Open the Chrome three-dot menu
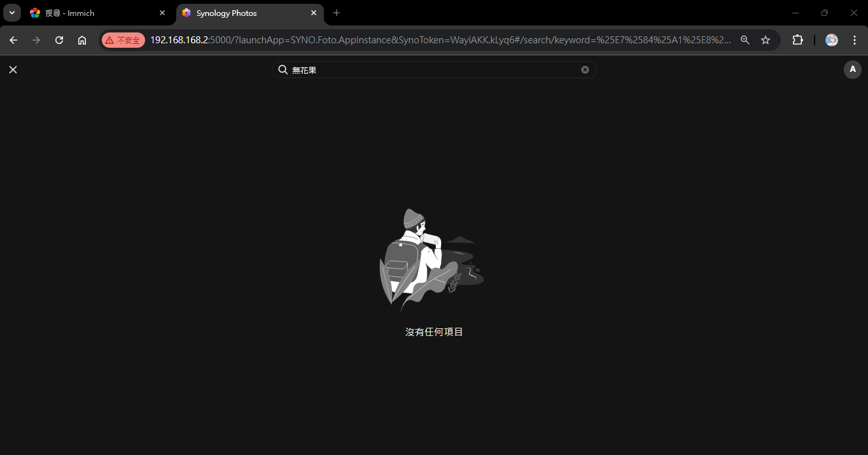Image resolution: width=868 pixels, height=455 pixels. (855, 39)
